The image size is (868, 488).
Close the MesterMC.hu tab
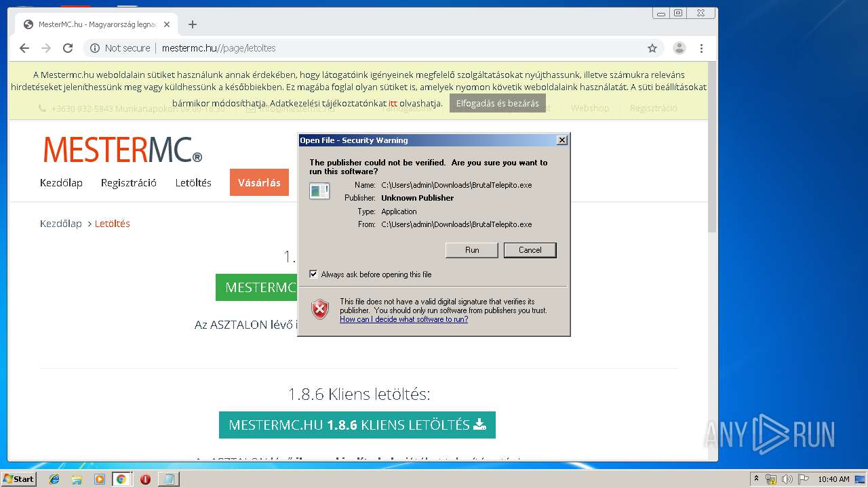point(167,24)
